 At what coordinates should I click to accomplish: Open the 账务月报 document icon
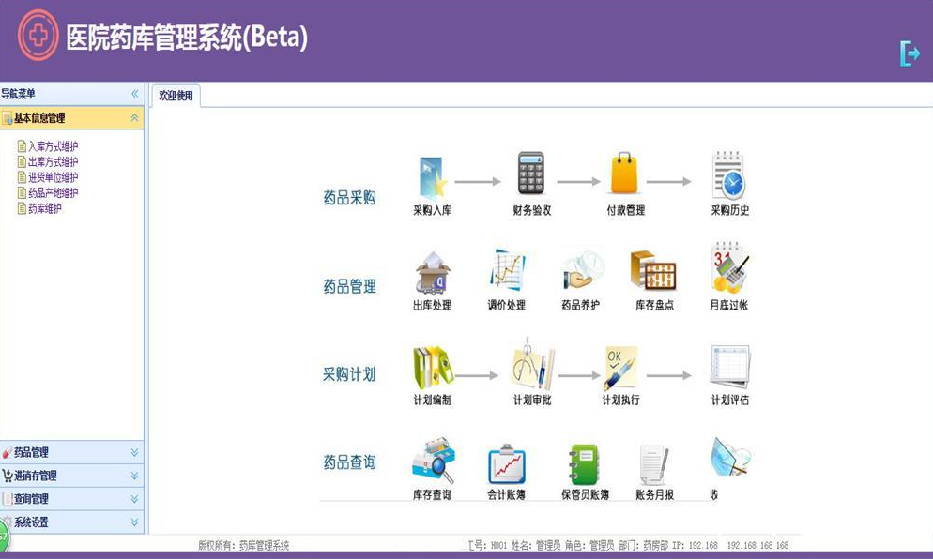(x=654, y=464)
